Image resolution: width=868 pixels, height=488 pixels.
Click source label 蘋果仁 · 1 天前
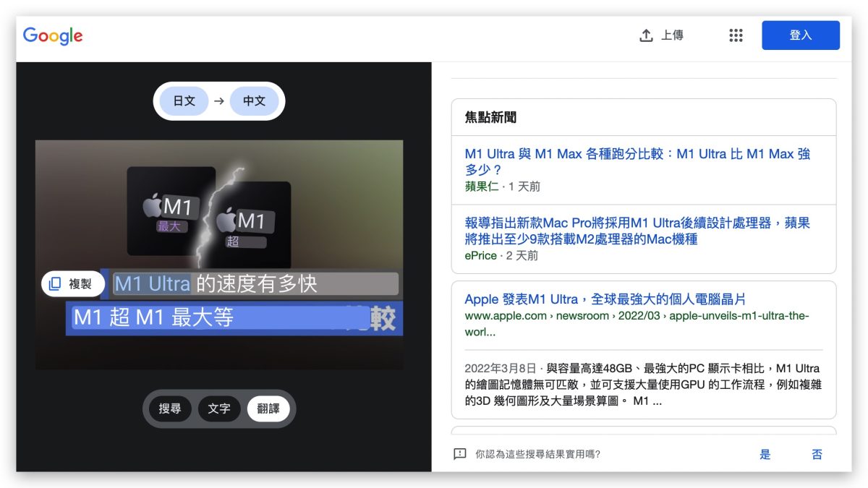click(x=502, y=187)
